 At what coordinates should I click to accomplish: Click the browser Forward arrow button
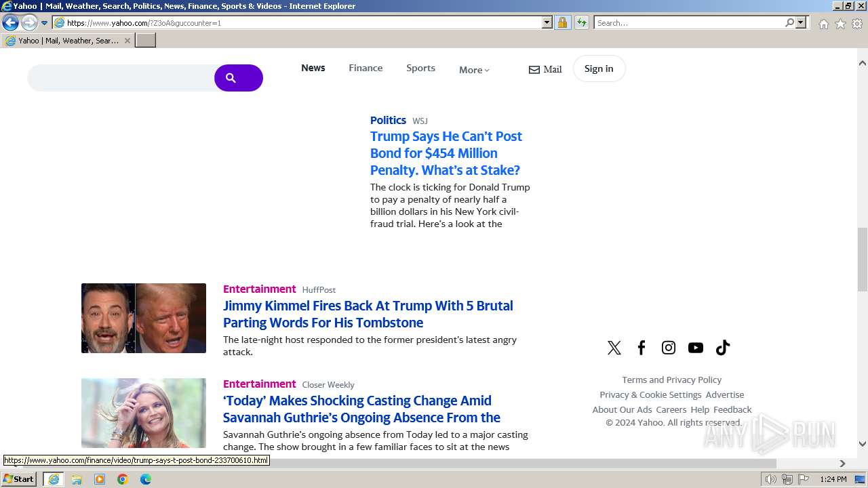(x=28, y=22)
